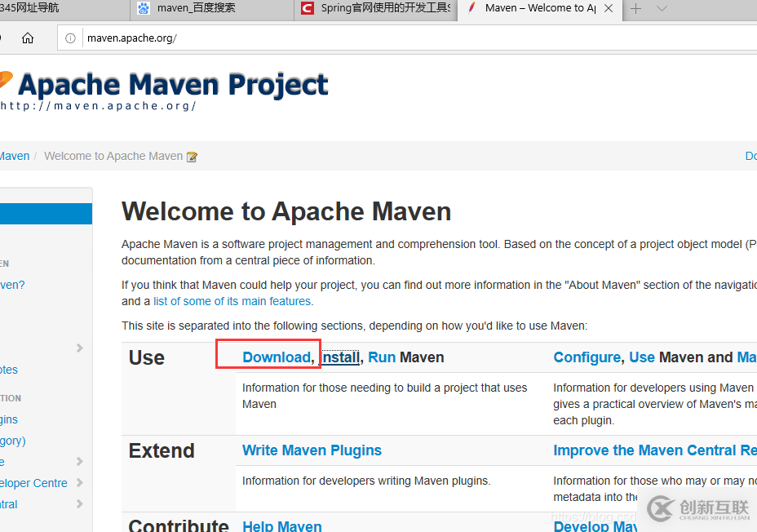Viewport: 757px width, 532px height.
Task: Click the 'Welcome to Apache Maven' page heading
Action: (286, 211)
